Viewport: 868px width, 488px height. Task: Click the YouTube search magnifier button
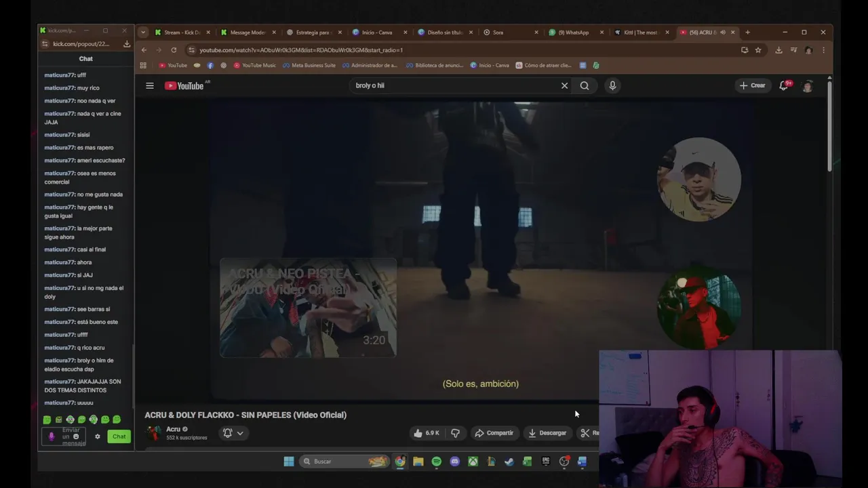tap(585, 85)
